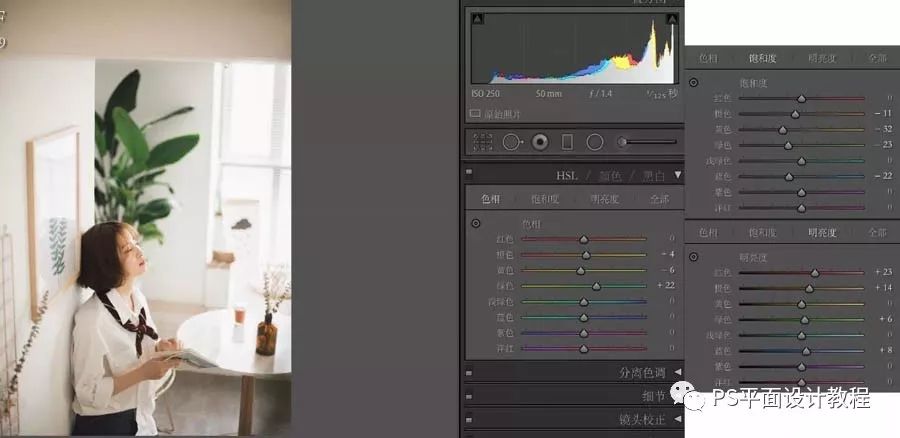This screenshot has width=900, height=438.
Task: Click the hue 浅绿色 slider handle
Action: [x=584, y=301]
